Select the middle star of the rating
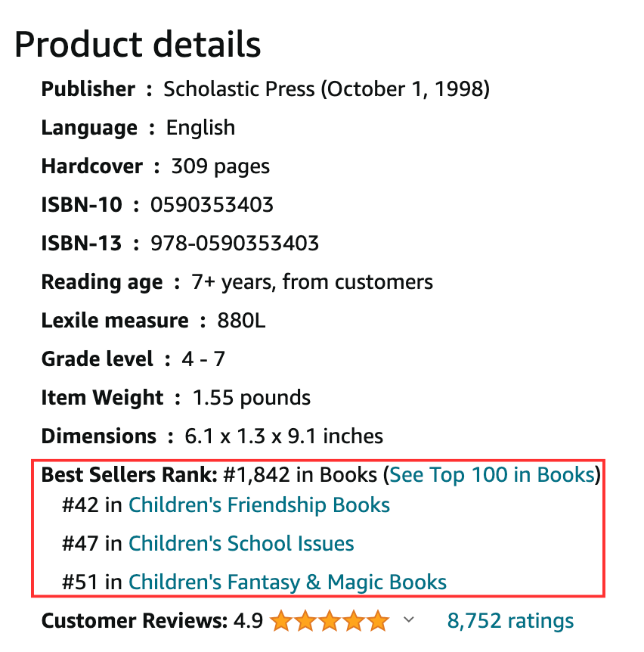 pos(330,621)
